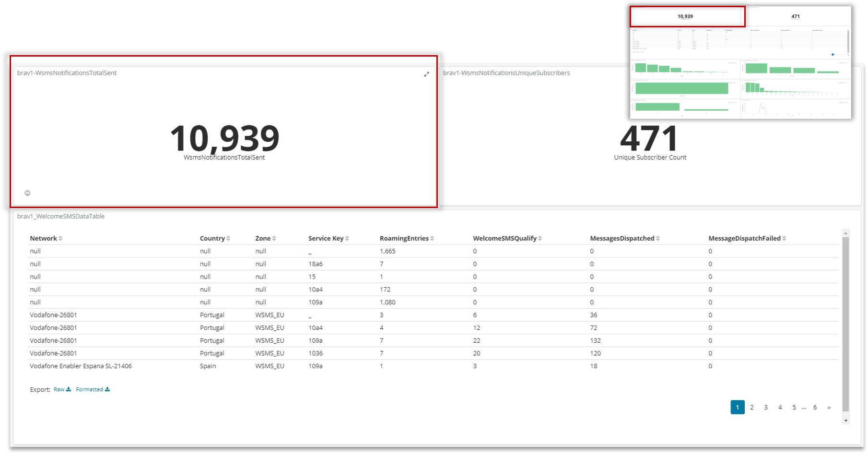Click MessagesDispatched value 18
This screenshot has height=454, width=868.
pos(594,366)
